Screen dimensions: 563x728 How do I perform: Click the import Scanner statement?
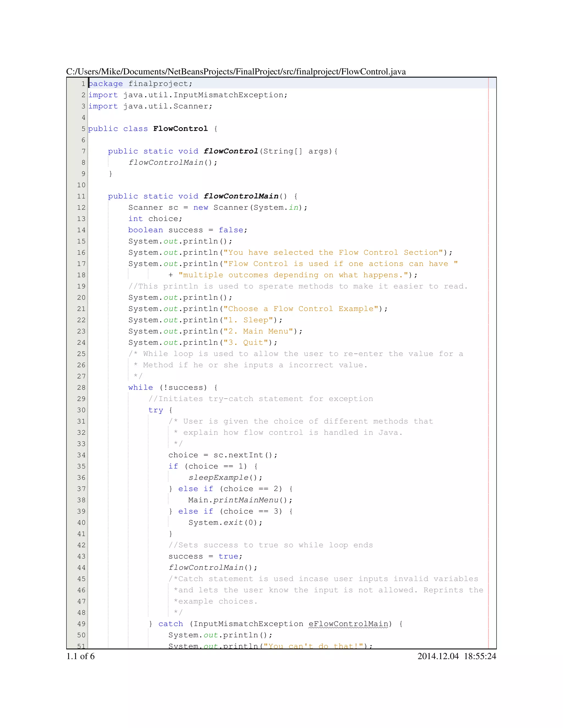click(150, 106)
